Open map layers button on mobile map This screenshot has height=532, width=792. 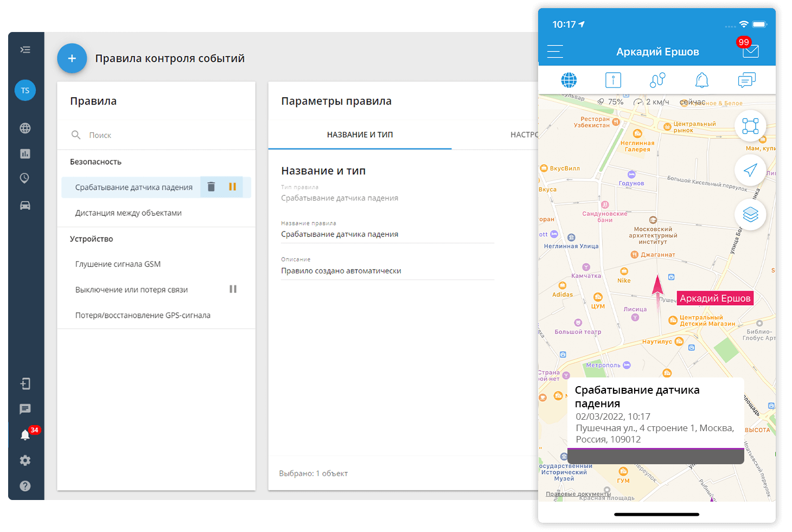click(750, 215)
